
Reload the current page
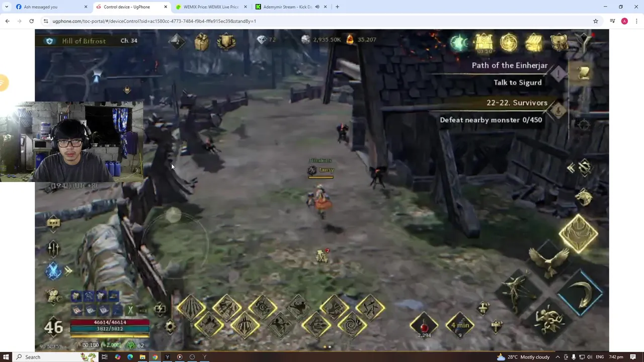[x=31, y=21]
